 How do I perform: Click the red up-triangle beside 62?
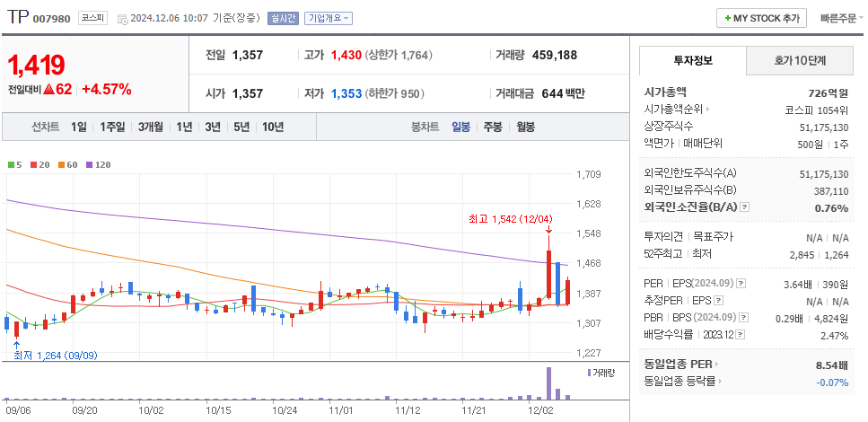coord(48,89)
